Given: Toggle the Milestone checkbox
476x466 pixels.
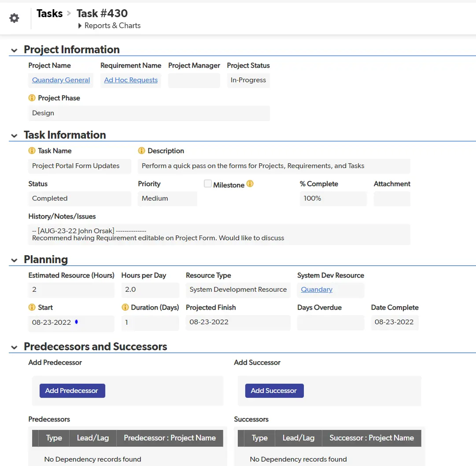Looking at the screenshot, I should click(207, 183).
